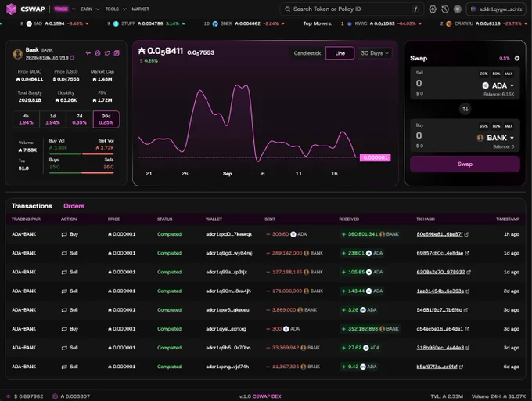
Task: Open the connected wallet addr1qygw menu
Action: (x=496, y=9)
